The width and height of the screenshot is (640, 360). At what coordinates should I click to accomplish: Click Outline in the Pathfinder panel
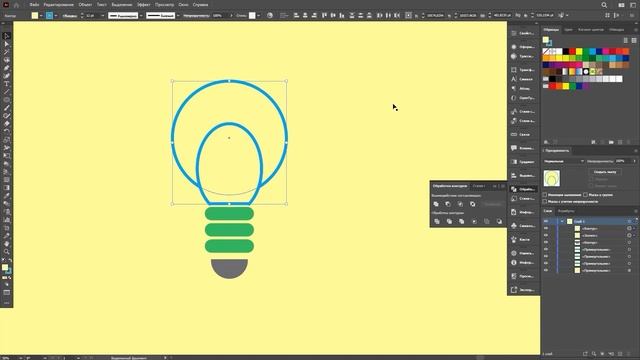click(487, 221)
